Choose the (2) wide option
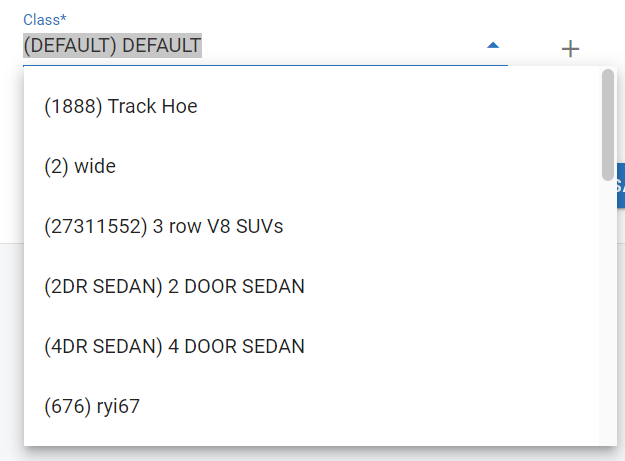The image size is (625, 461). click(x=80, y=167)
